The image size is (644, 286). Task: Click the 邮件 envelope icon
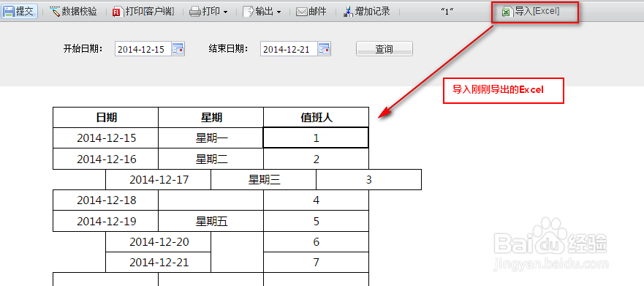click(x=302, y=12)
